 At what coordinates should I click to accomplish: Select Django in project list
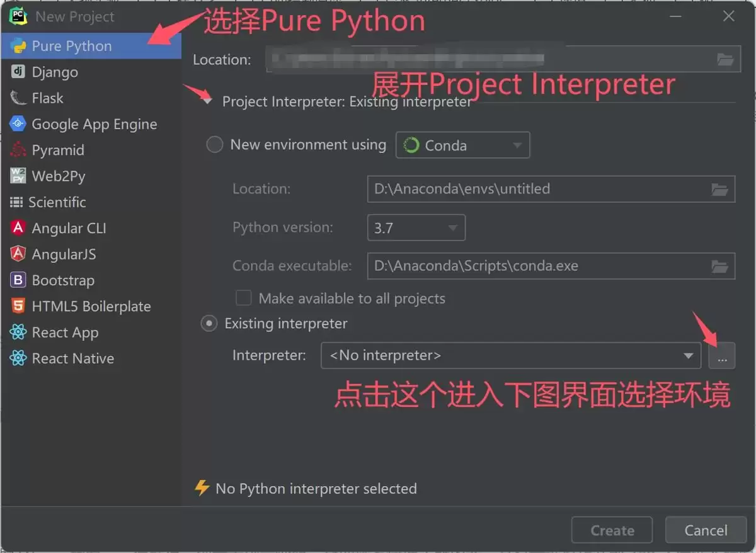[x=91, y=72]
